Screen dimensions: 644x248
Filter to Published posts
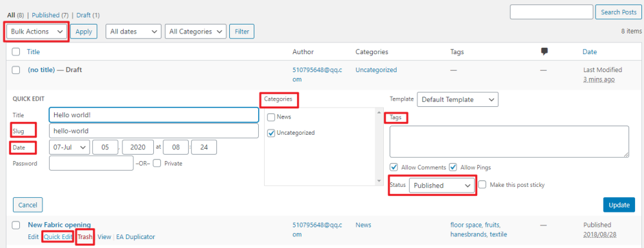click(x=46, y=15)
